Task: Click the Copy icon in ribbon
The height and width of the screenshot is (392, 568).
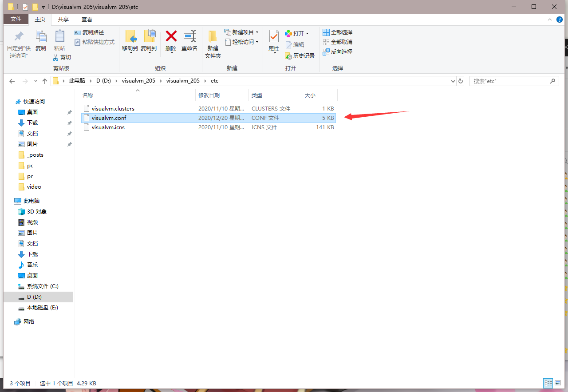Action: click(41, 37)
